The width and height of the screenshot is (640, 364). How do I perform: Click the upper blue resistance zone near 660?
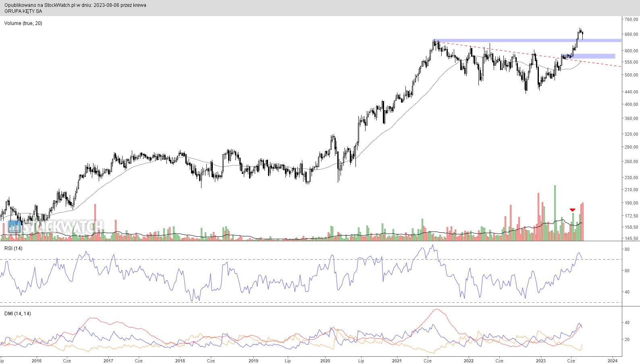click(x=527, y=41)
